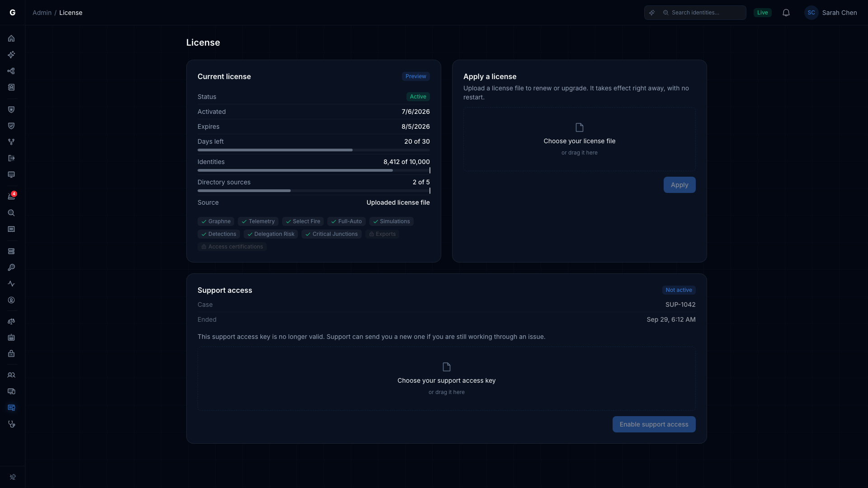This screenshot has height=488, width=868.
Task: Click the sparkle AI icon in sidebar
Action: click(x=11, y=55)
